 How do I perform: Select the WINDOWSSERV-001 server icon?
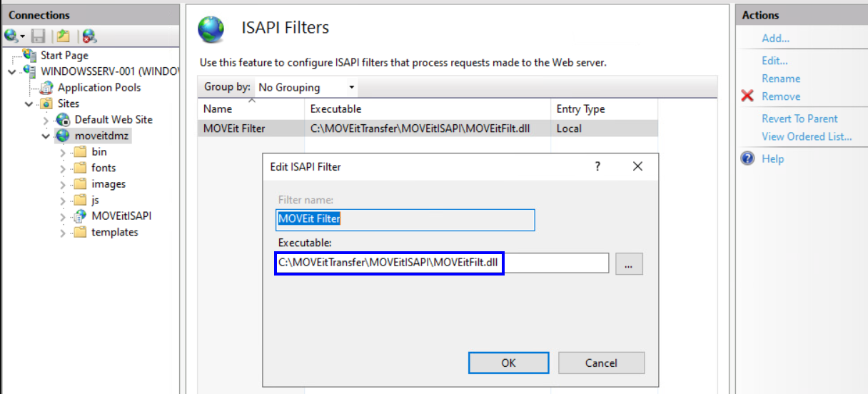coord(30,71)
